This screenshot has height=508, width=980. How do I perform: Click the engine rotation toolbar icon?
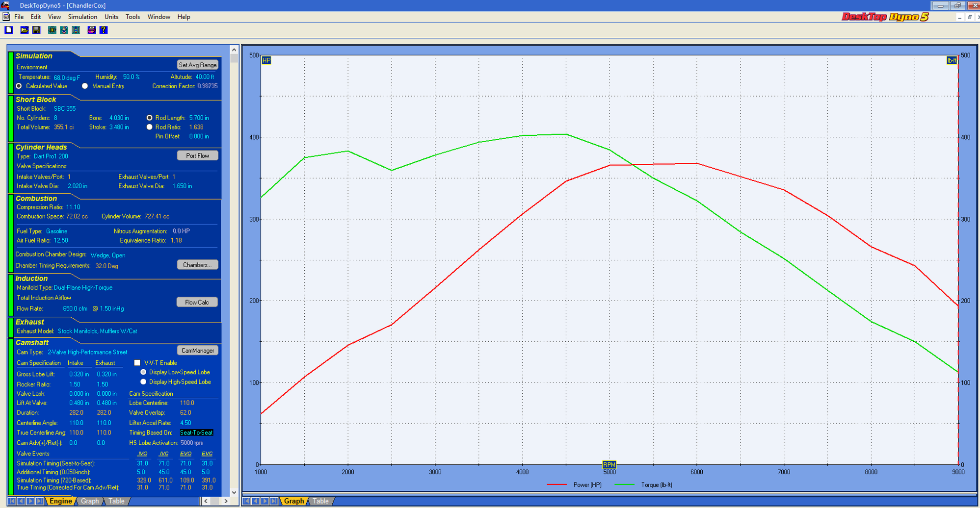pyautogui.click(x=52, y=30)
